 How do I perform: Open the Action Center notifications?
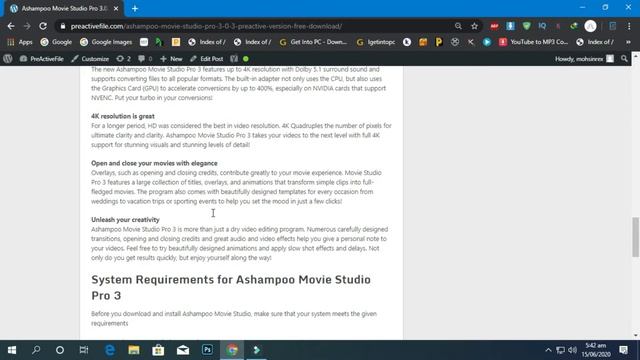click(x=624, y=350)
